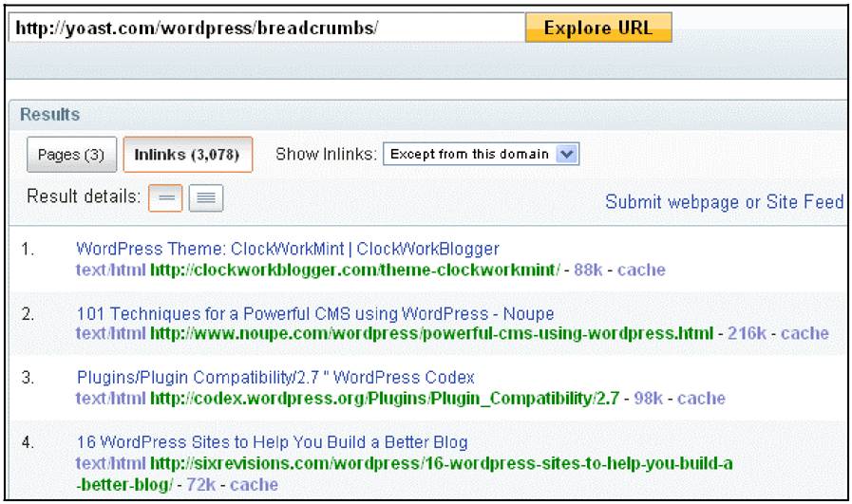
Task: Click the text/html label of the ClockWorkMint result
Action: click(x=111, y=270)
